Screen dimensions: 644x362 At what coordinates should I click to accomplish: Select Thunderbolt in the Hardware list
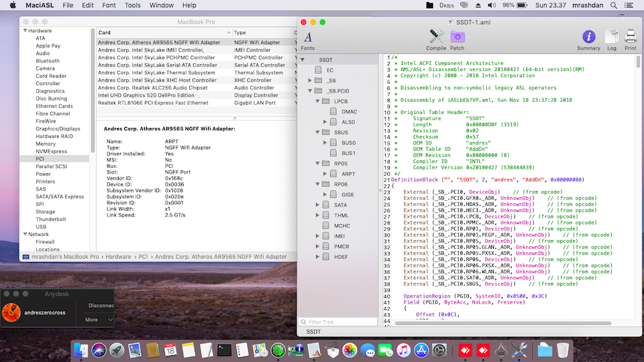pyautogui.click(x=50, y=219)
